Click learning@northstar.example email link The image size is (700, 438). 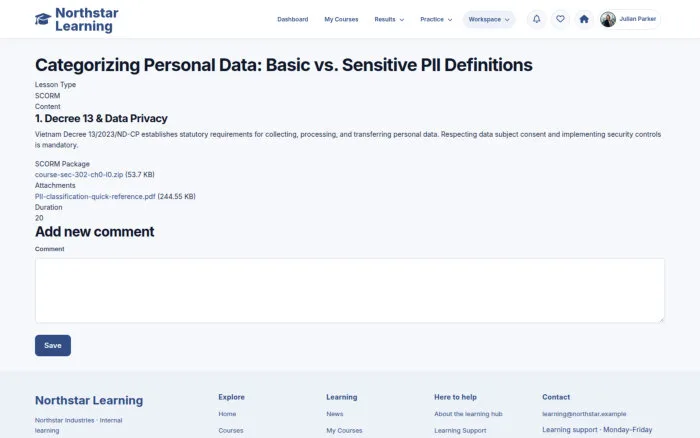tap(584, 414)
